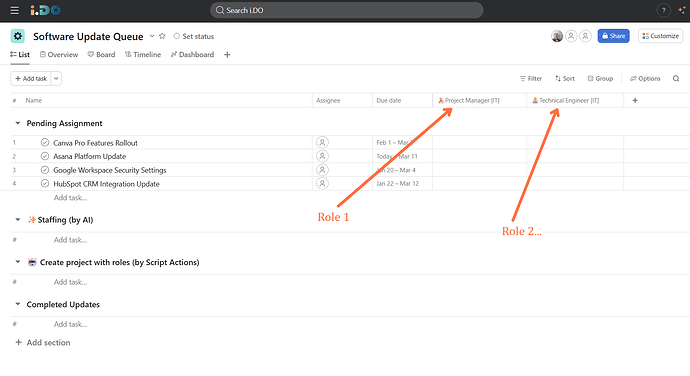This screenshot has height=376, width=690.
Task: Click the project gear icon
Action: (18, 36)
